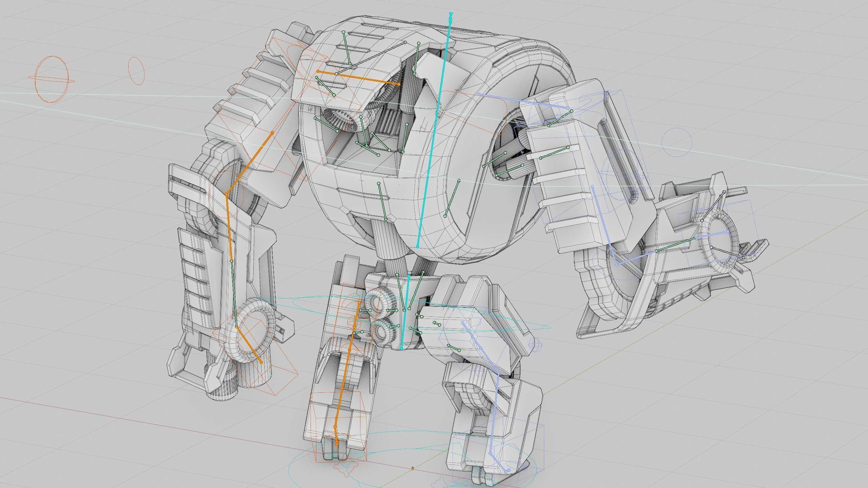
Task: Select the blue circle controller beside right arm
Action: (x=677, y=142)
